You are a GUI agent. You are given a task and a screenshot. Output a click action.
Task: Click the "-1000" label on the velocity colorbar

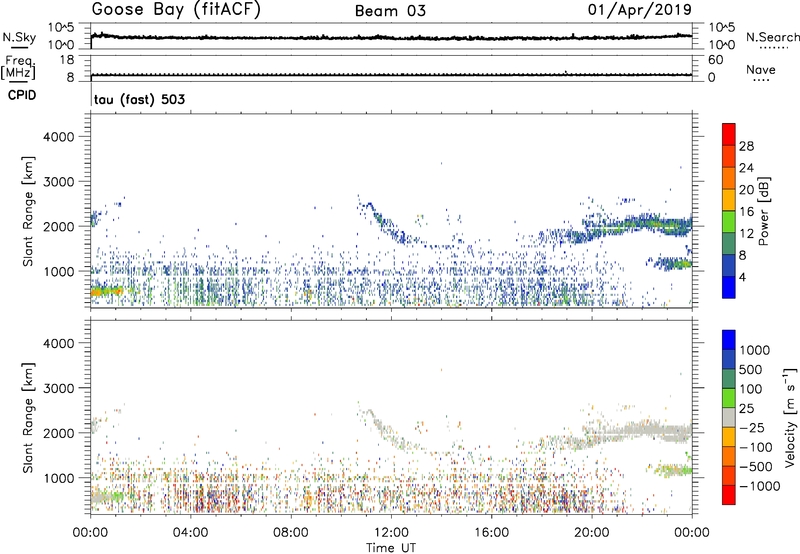(x=759, y=486)
